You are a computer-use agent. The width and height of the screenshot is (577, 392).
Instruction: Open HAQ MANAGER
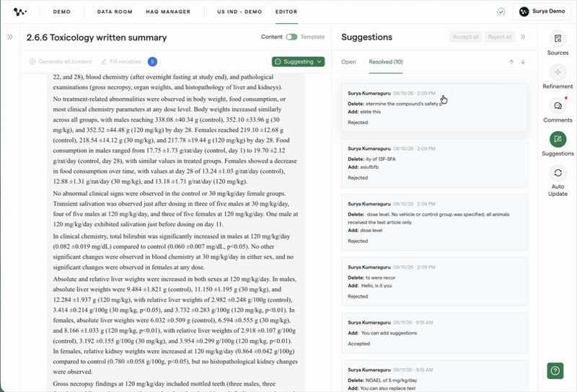tap(168, 12)
